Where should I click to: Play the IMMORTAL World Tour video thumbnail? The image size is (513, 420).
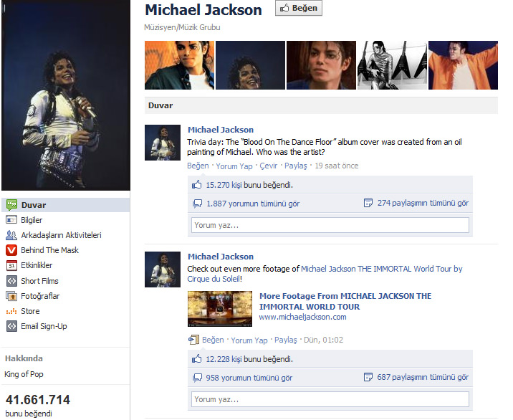pyautogui.click(x=220, y=308)
